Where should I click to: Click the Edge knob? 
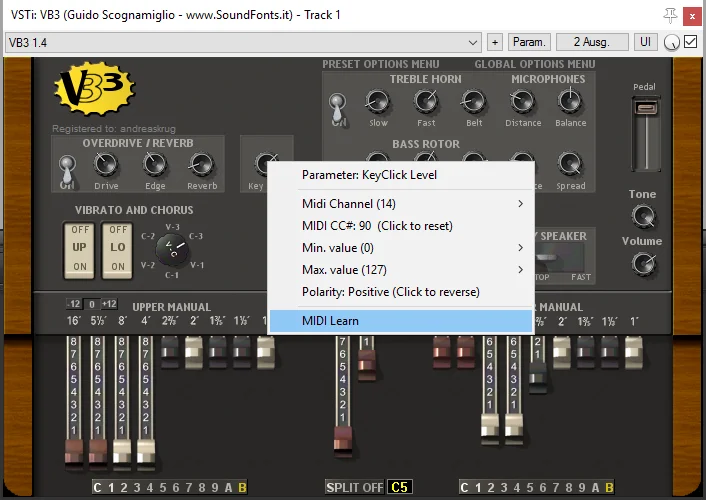(x=155, y=164)
